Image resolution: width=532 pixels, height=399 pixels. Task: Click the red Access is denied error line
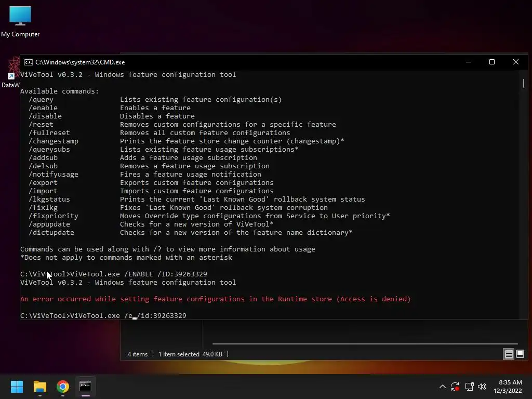click(x=216, y=299)
